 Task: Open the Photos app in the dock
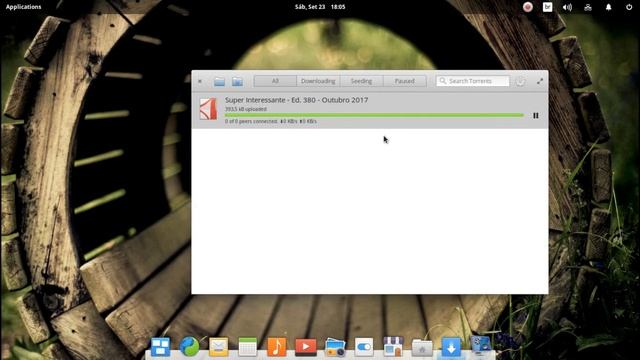tap(335, 348)
